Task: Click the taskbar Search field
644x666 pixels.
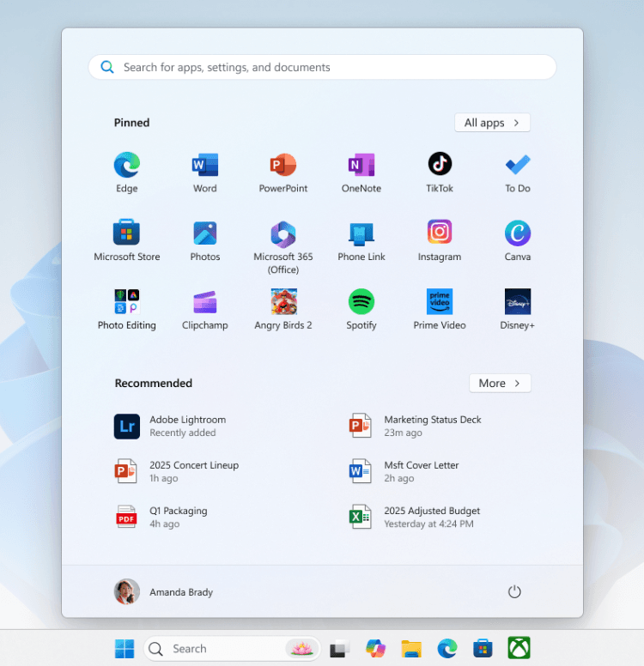Action: click(x=232, y=649)
